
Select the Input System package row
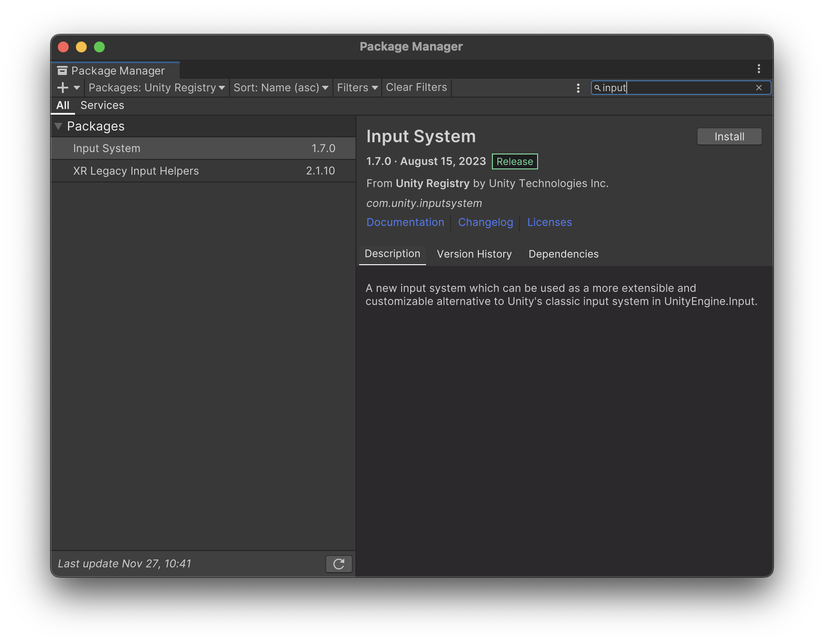tap(203, 149)
